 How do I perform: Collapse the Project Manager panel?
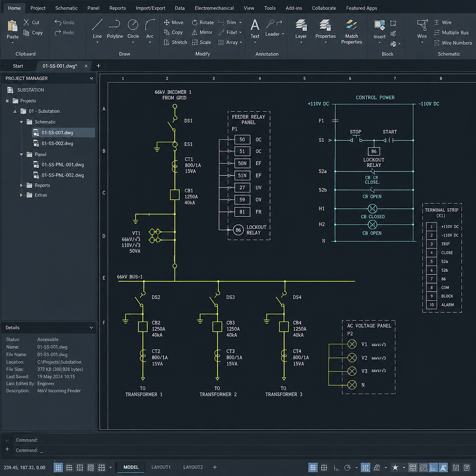click(x=91, y=78)
